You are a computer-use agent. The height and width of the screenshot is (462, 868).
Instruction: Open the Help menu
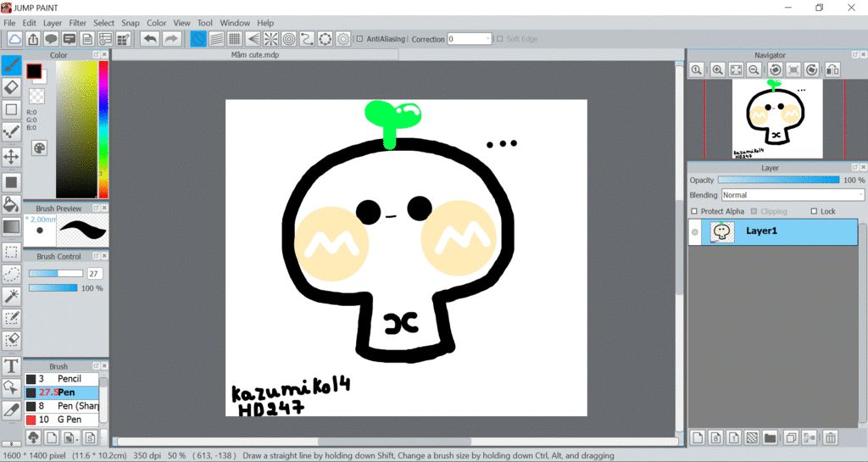click(265, 23)
